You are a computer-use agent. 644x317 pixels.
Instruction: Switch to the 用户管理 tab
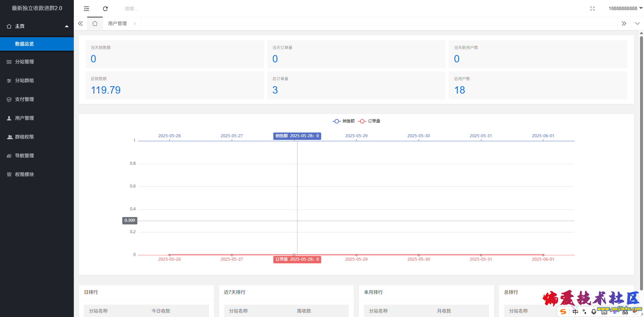(117, 23)
